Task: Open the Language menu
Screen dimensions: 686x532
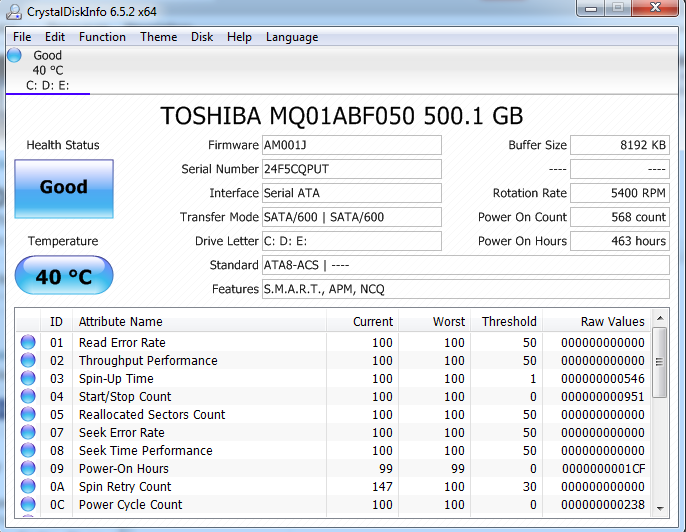Action: pyautogui.click(x=292, y=37)
